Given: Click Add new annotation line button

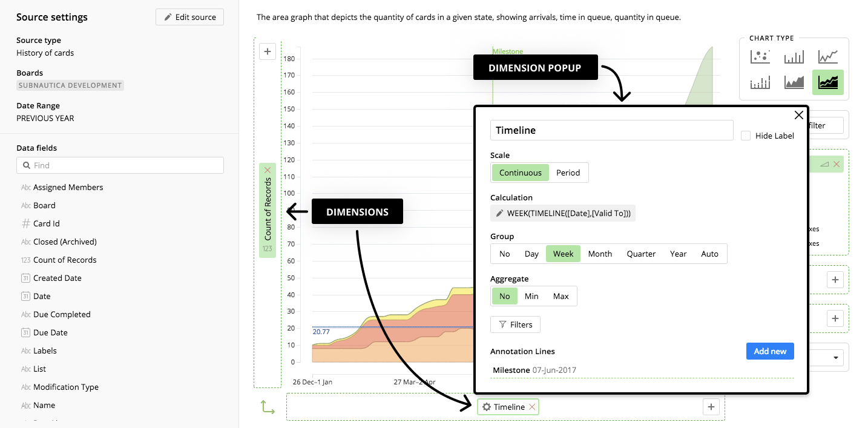Looking at the screenshot, I should point(770,351).
